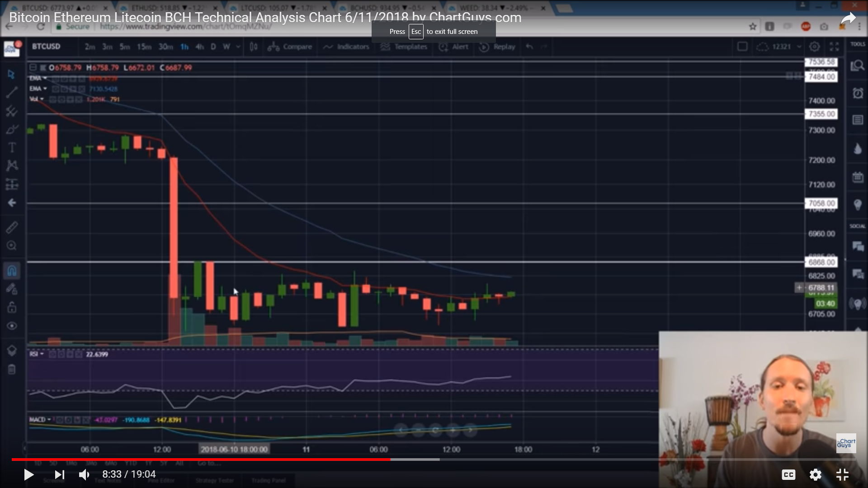
Task: Mute the video volume
Action: [84, 474]
